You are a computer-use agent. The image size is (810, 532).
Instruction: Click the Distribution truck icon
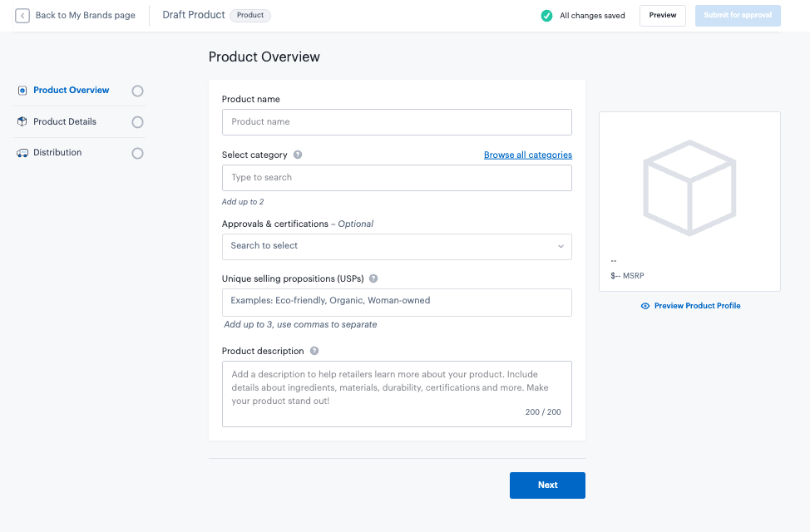point(22,153)
